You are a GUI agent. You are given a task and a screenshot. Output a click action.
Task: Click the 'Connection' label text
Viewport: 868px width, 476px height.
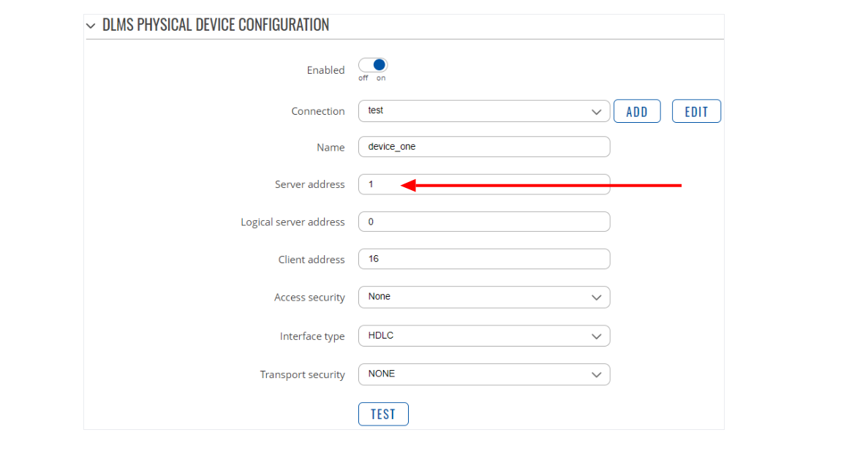coord(317,111)
